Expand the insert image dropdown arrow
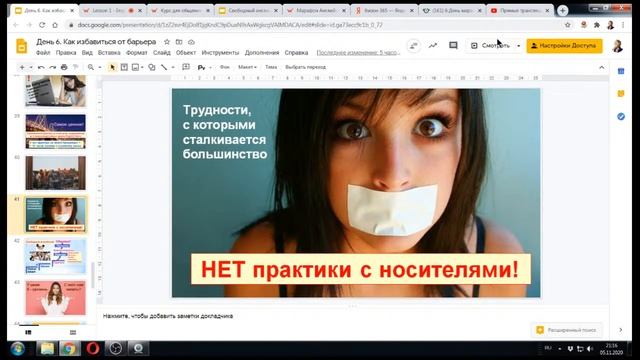The image size is (640, 360). (x=142, y=67)
